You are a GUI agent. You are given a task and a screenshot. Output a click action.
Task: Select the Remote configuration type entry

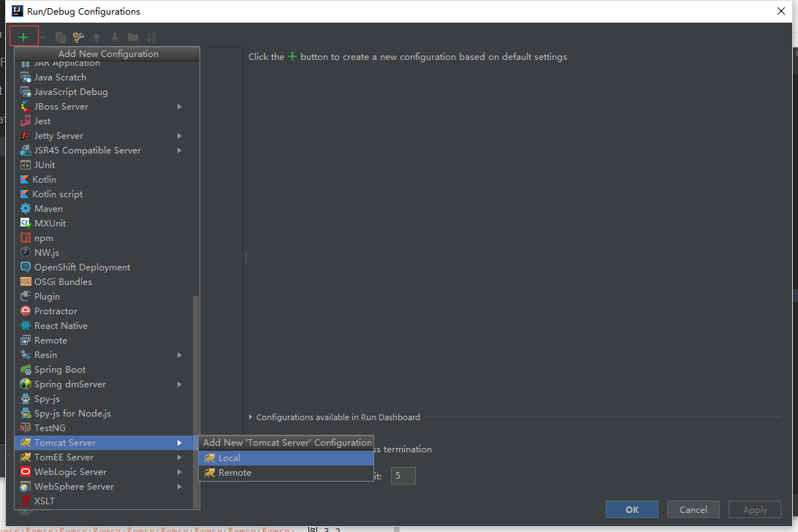[104, 341]
